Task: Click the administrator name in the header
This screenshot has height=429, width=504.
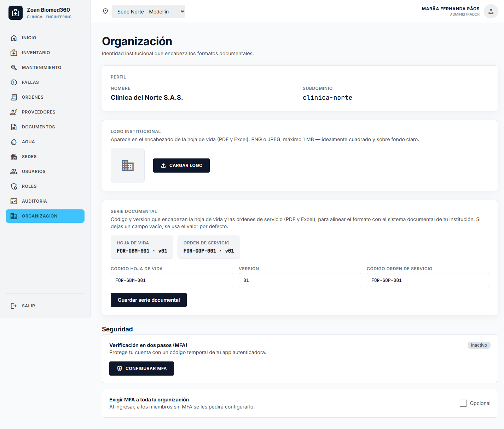Action: [x=451, y=9]
